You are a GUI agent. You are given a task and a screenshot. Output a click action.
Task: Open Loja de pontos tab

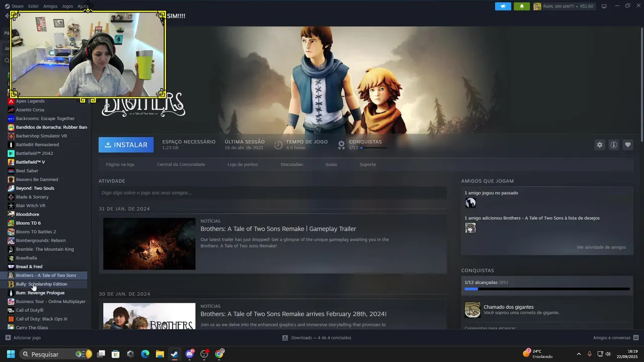point(243,164)
